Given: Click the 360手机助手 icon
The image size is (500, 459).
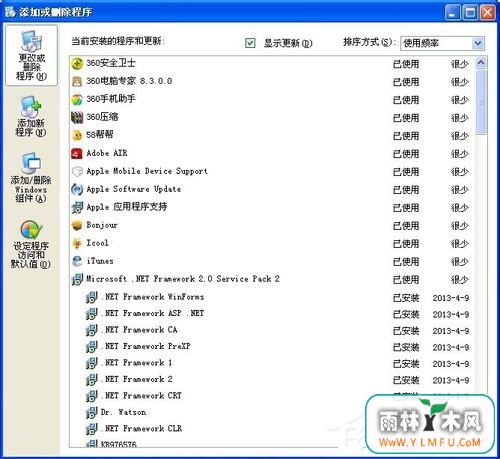Looking at the screenshot, I should click(77, 99).
